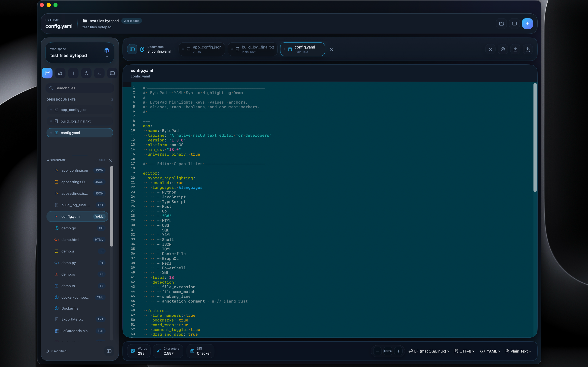The width and height of the screenshot is (588, 367).
Task: Decrease zoom with the minus control
Action: click(377, 351)
